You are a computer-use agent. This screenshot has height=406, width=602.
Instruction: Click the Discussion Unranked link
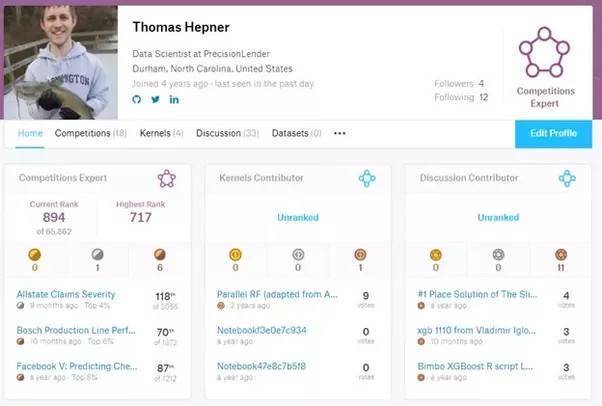[x=498, y=217]
